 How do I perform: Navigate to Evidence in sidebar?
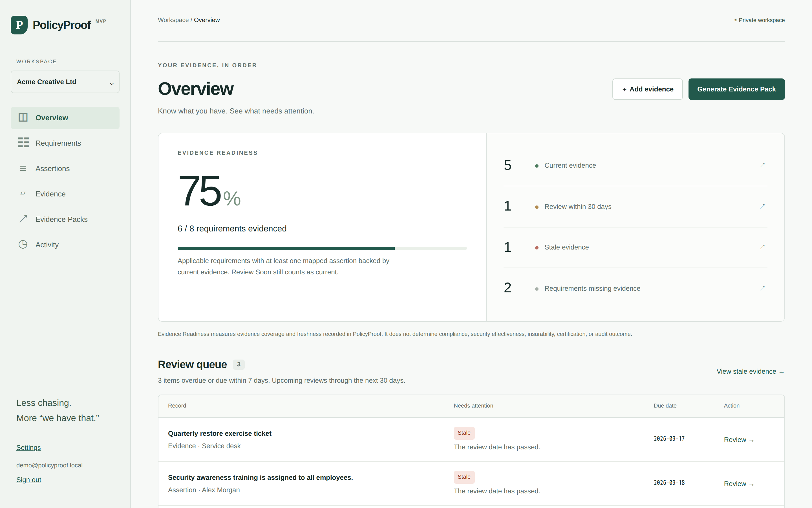[x=65, y=194]
